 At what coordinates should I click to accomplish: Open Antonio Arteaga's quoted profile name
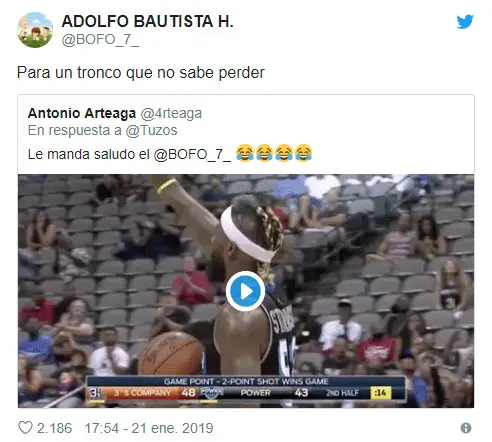[82, 113]
